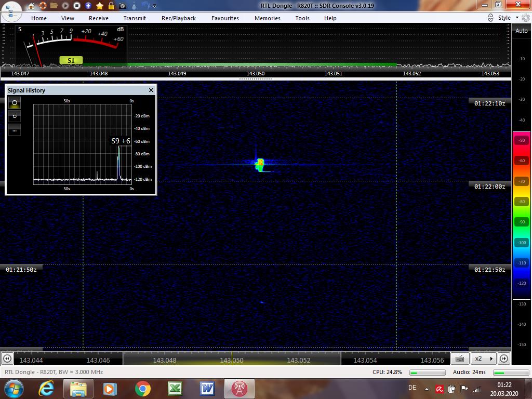Open the Style dropdown

(x=508, y=18)
